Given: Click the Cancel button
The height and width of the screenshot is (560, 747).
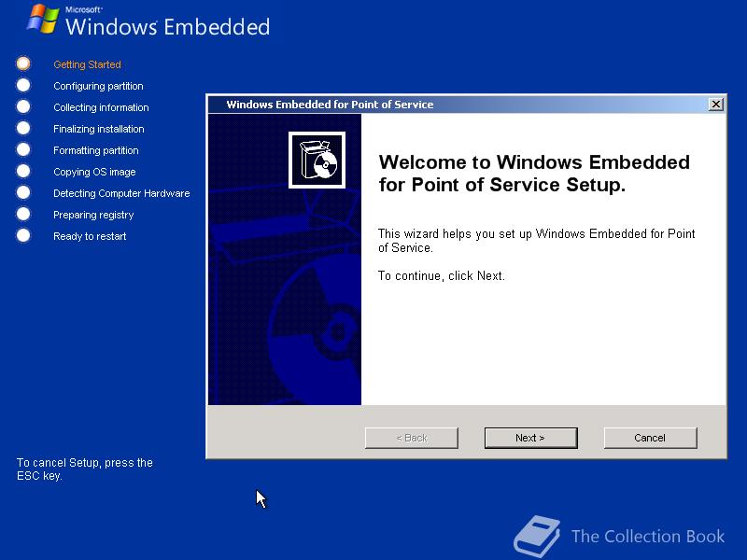Looking at the screenshot, I should click(x=650, y=438).
